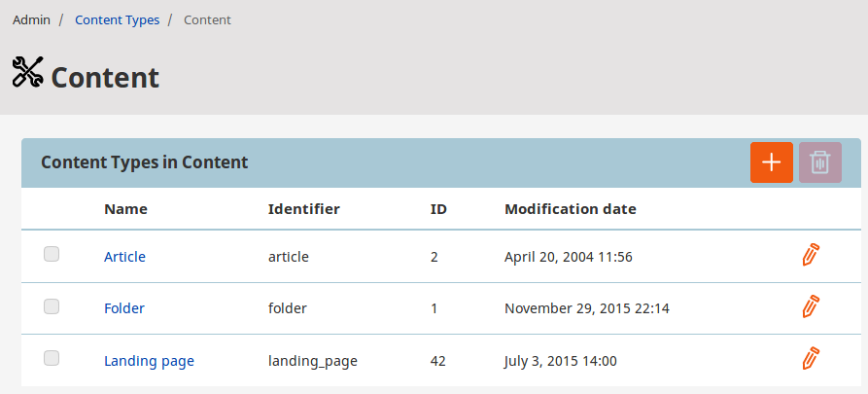Click the Identifier column header

coord(304,209)
